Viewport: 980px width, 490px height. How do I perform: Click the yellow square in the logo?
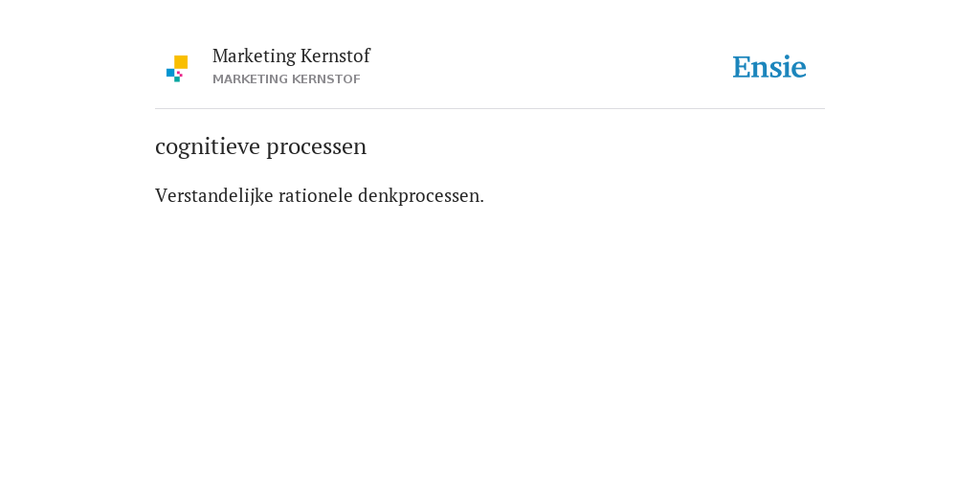[181, 62]
